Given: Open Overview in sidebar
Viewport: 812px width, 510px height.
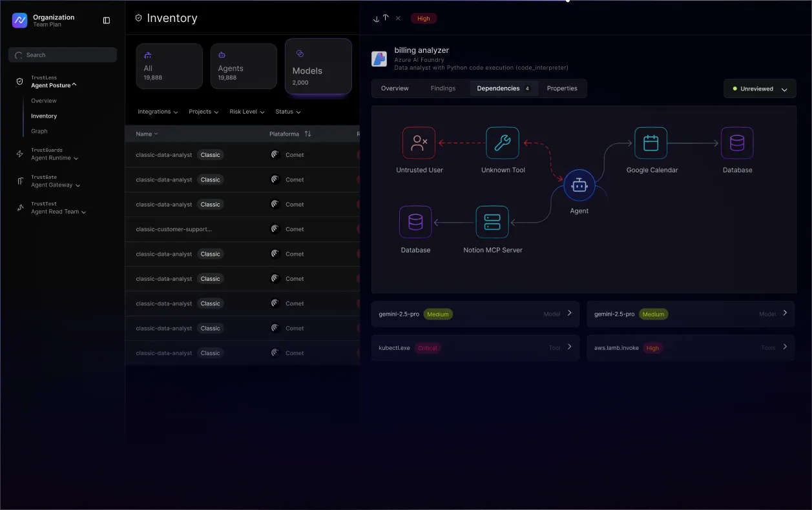Looking at the screenshot, I should [44, 101].
